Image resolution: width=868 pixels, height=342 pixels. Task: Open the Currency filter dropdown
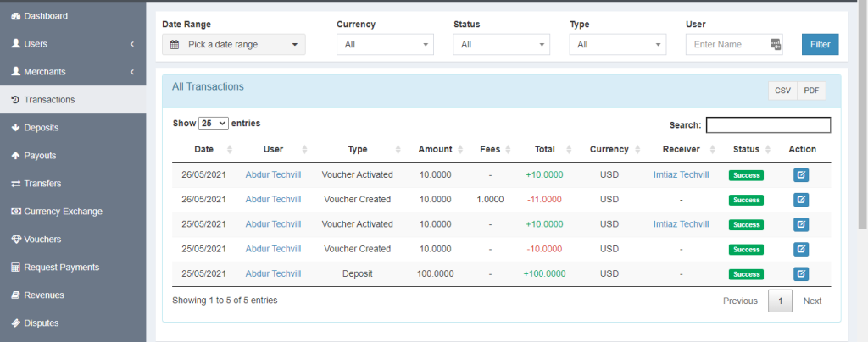[x=385, y=45]
